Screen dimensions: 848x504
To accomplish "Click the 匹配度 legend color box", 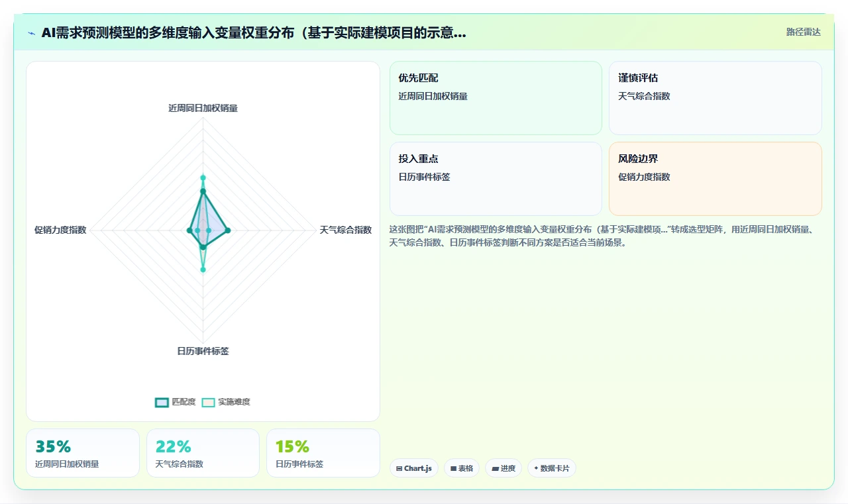I will 162,402.
